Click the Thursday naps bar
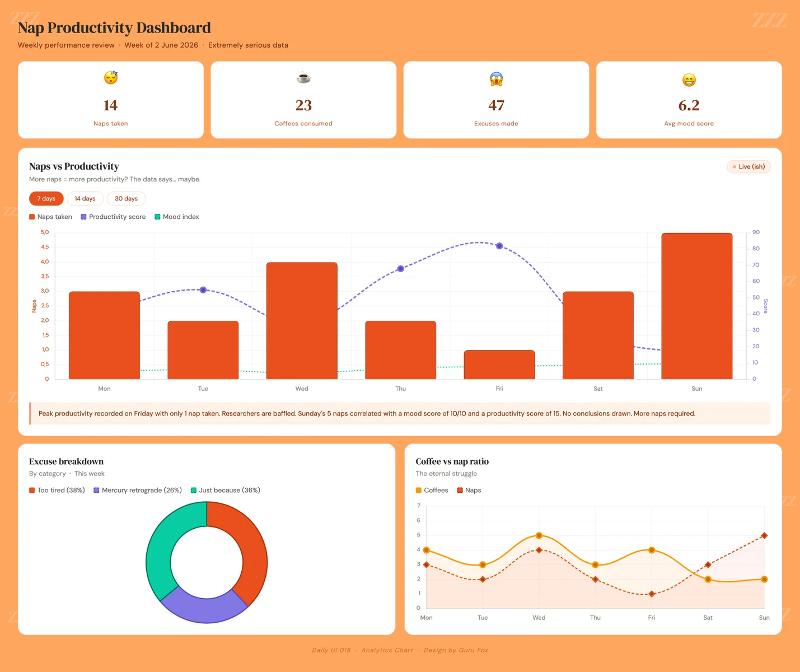The image size is (800, 672). pyautogui.click(x=401, y=350)
